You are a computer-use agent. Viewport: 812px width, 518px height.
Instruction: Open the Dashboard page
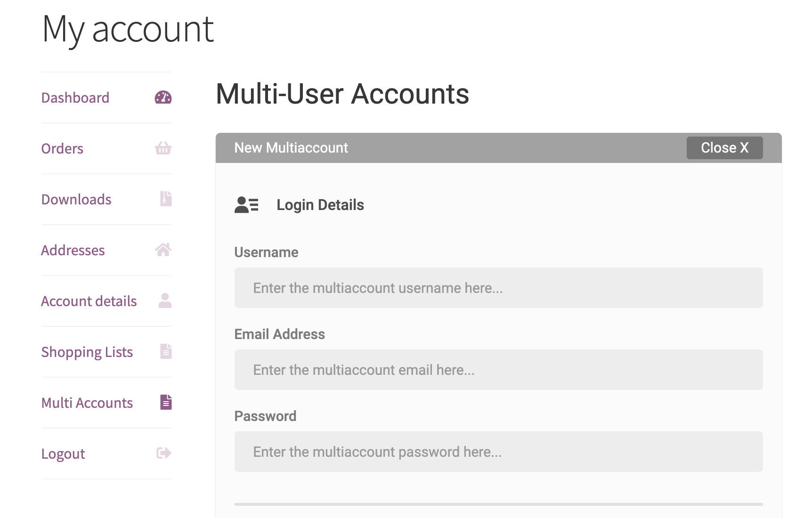[x=75, y=97]
